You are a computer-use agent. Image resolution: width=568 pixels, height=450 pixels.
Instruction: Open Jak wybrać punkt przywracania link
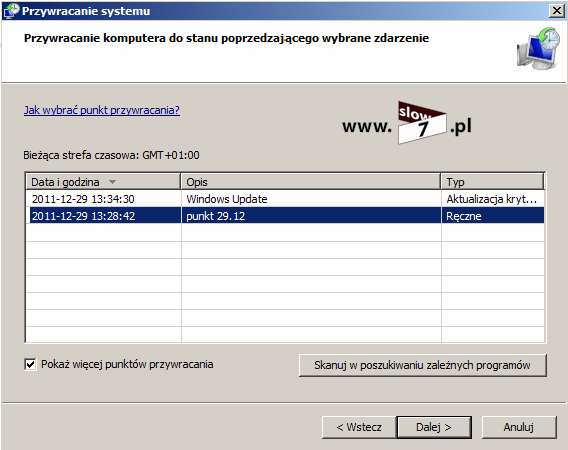point(102,110)
